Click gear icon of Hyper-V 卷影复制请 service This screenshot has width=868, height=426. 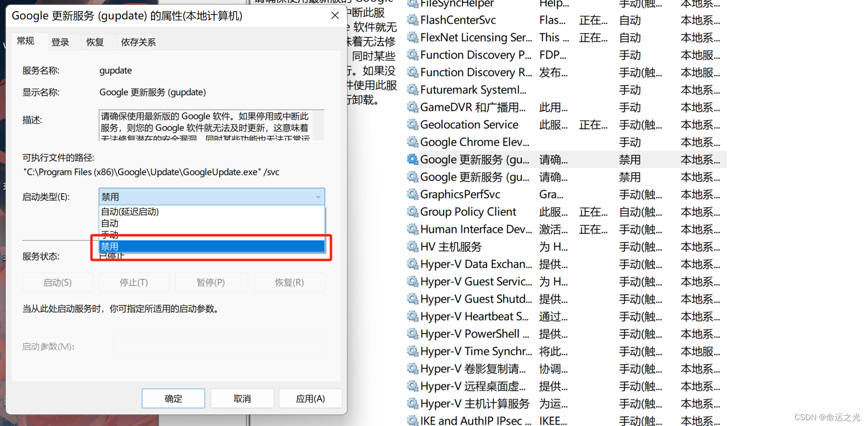[x=412, y=369]
